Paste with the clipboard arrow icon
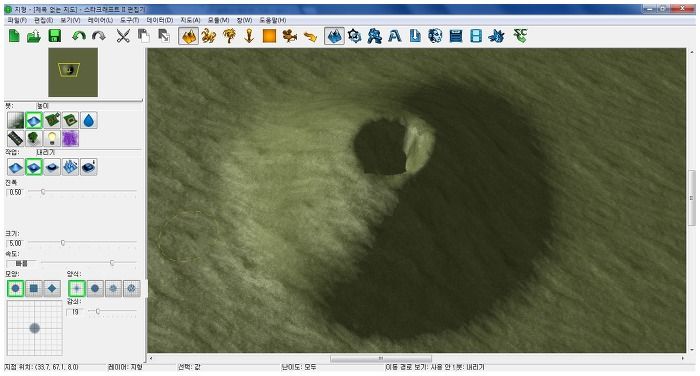Viewport: 700px width, 376px height. pyautogui.click(x=164, y=36)
